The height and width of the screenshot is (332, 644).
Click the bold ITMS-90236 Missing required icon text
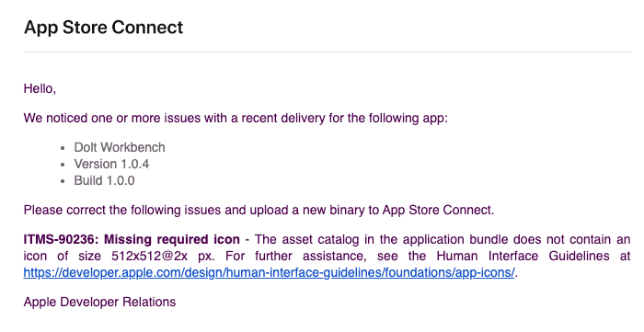point(132,239)
